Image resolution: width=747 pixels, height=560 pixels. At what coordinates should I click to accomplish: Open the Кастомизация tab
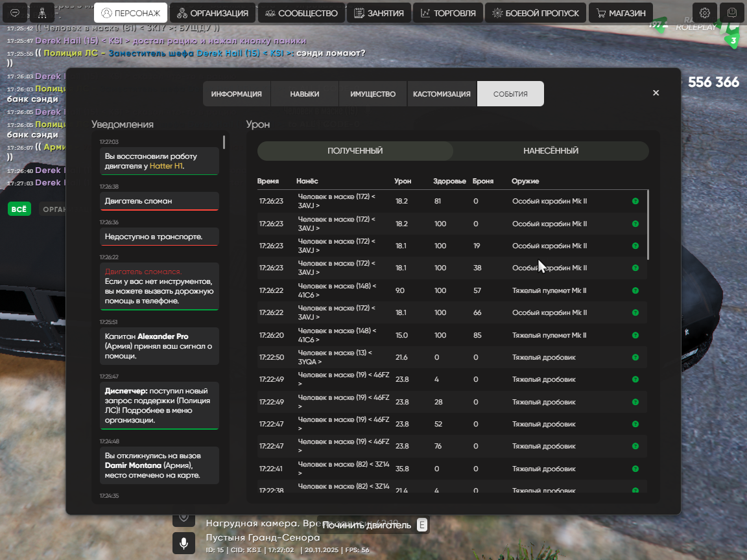point(442,94)
